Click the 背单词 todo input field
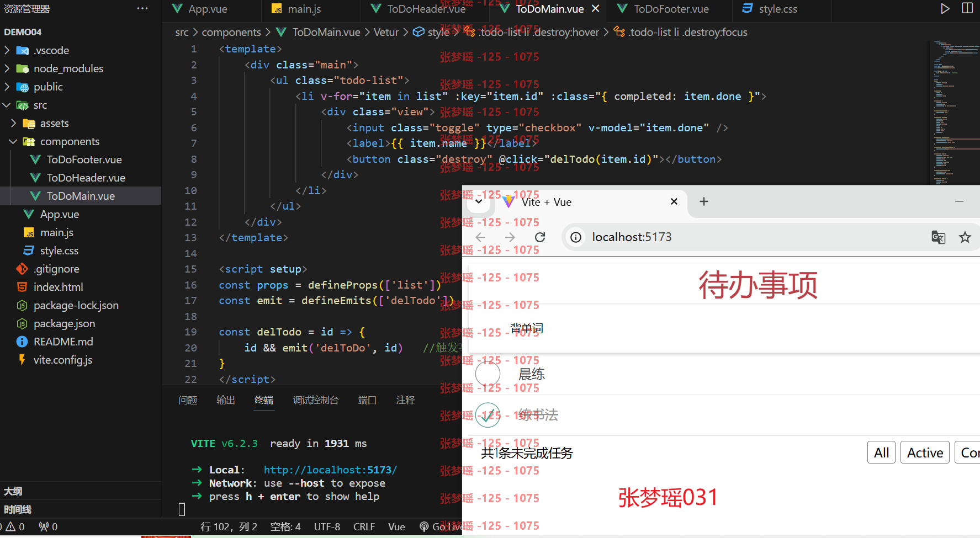 (x=724, y=329)
